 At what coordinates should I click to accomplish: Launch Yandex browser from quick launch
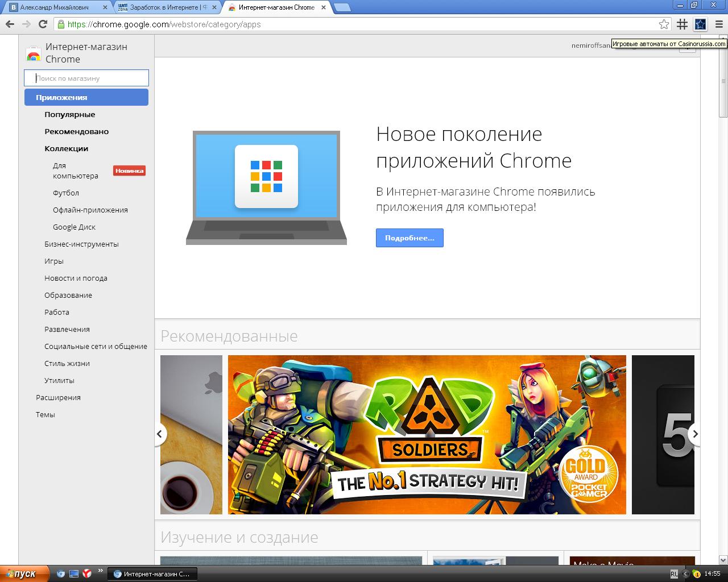pos(87,573)
